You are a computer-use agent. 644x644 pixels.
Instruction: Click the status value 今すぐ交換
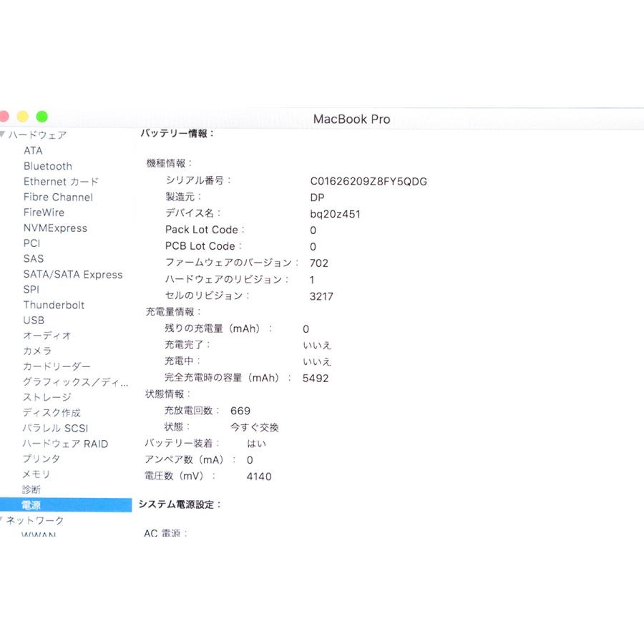[255, 427]
